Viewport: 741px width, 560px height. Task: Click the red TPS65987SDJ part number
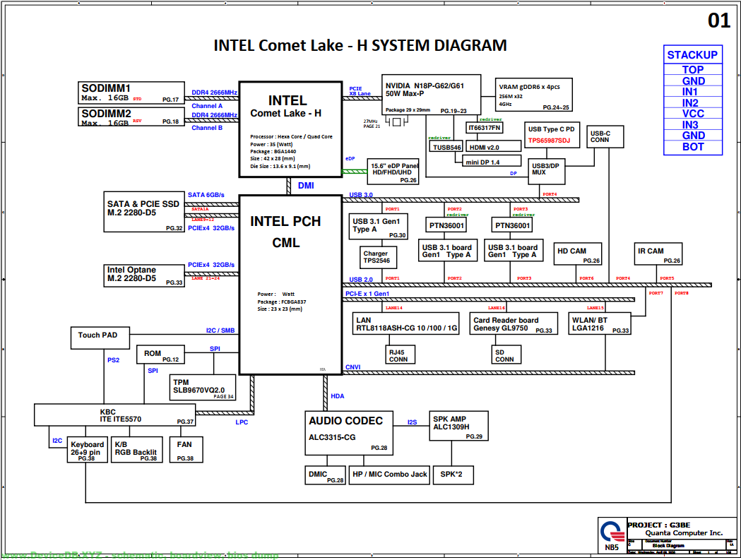[x=549, y=141]
